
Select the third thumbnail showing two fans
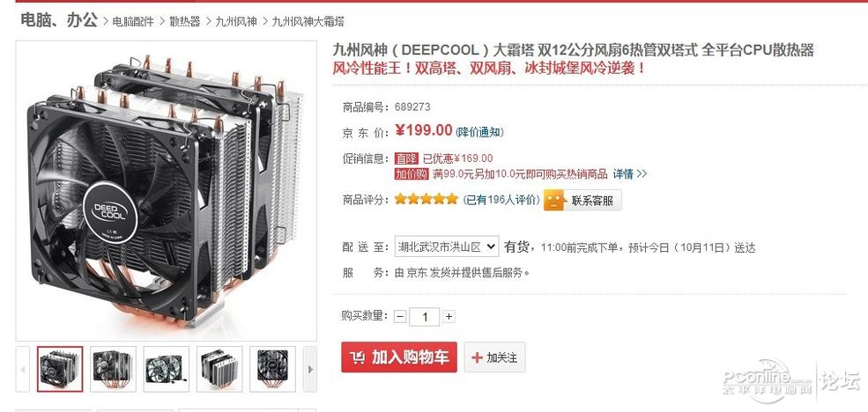point(166,369)
